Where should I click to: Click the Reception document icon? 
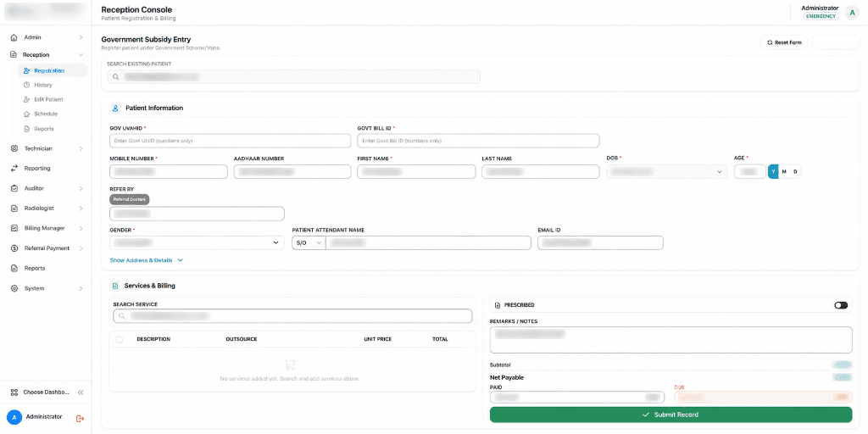click(14, 55)
